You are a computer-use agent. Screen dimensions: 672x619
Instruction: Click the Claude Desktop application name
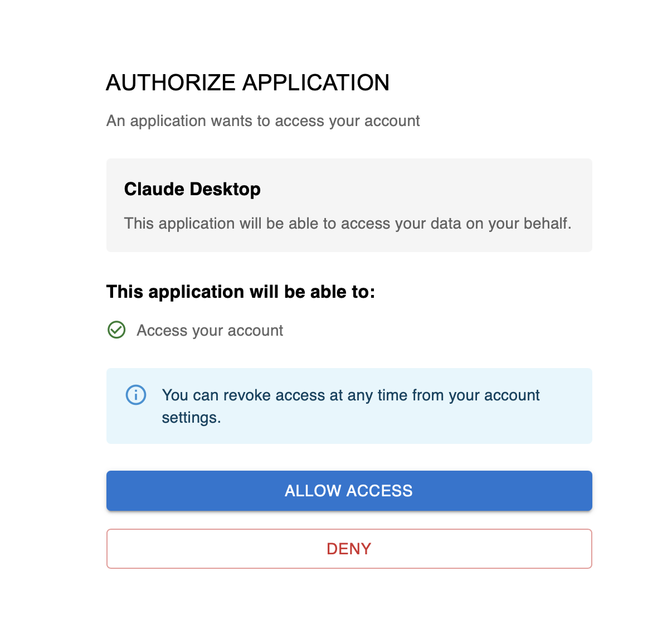192,189
